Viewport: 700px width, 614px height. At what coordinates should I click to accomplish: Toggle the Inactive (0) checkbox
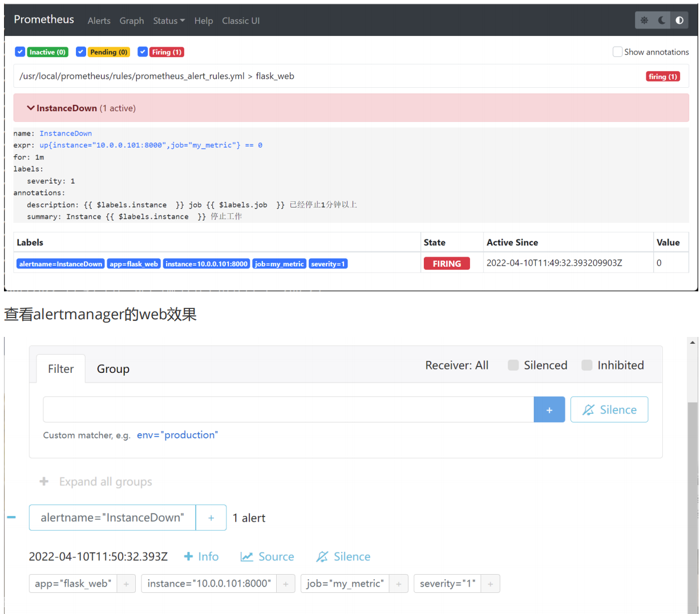coord(20,52)
